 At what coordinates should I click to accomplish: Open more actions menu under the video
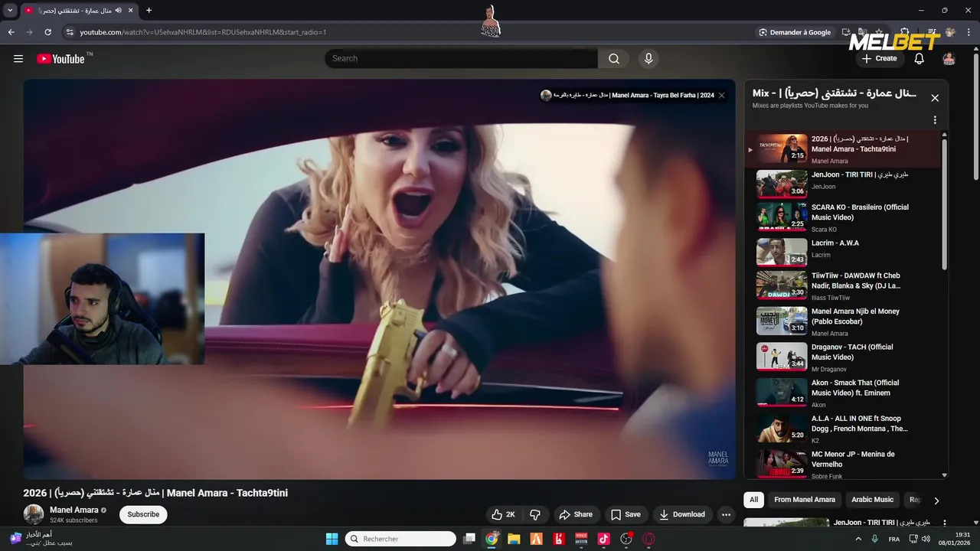click(727, 514)
